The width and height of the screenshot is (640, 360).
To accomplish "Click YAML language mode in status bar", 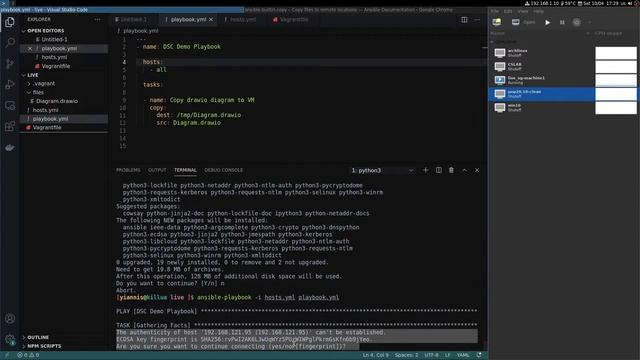I will [463, 355].
